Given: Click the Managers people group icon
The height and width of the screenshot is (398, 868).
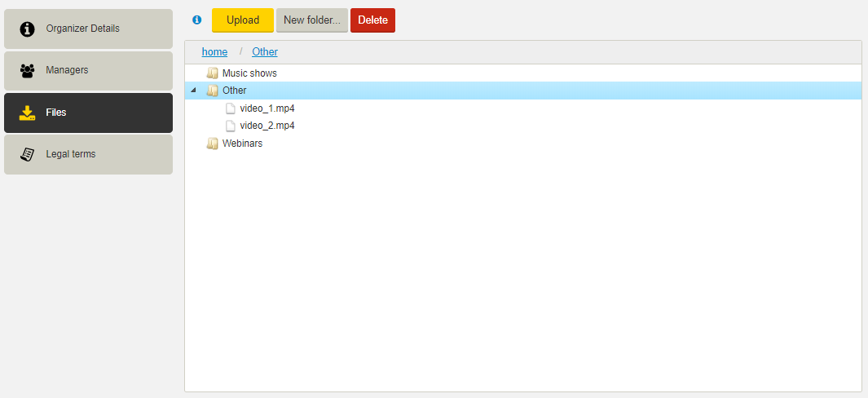Looking at the screenshot, I should [x=27, y=71].
